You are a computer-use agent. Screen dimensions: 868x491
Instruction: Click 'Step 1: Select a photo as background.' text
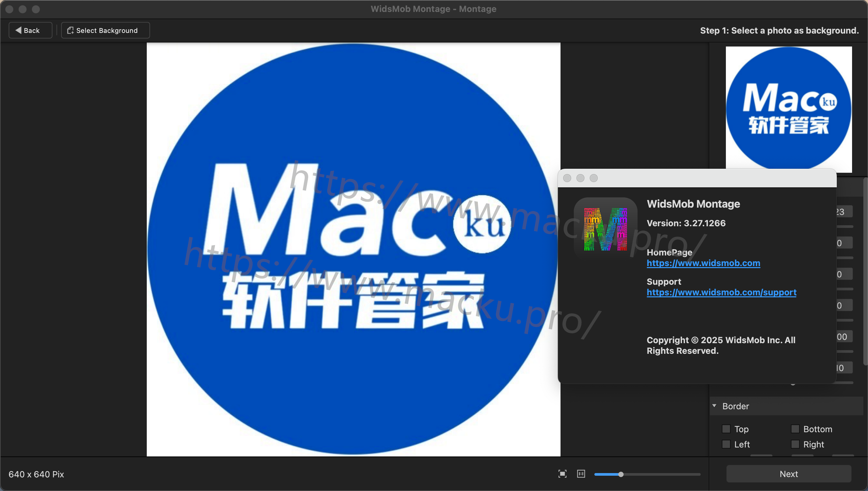[779, 31]
